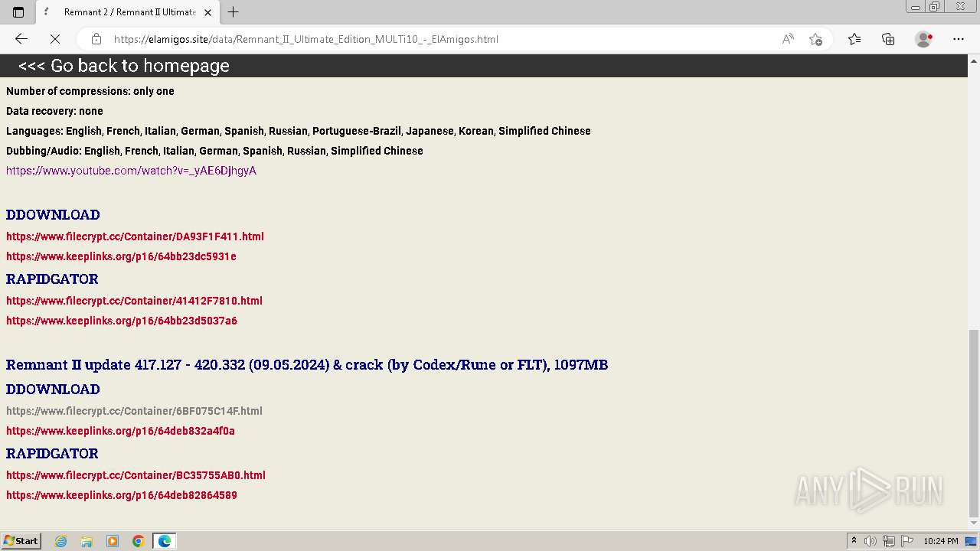The height and width of the screenshot is (551, 980).
Task: Close the Remnant 2 browser tab
Action: tap(207, 12)
